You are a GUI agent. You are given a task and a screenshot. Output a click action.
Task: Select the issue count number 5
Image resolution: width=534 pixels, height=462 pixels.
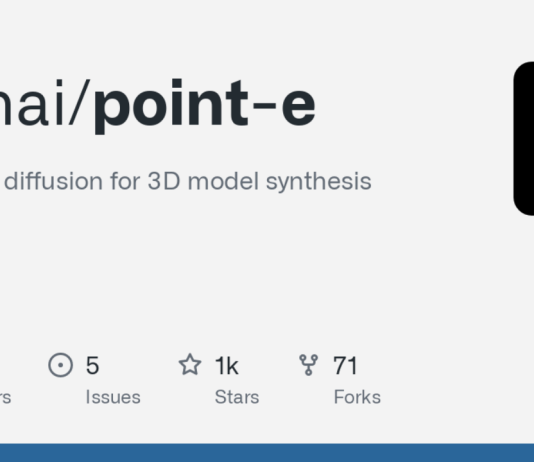coord(92,365)
